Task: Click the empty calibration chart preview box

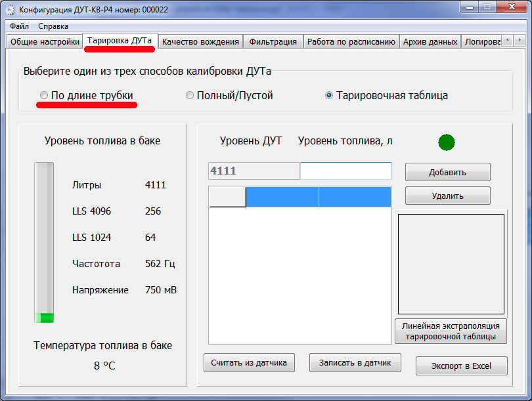Action: (451, 264)
